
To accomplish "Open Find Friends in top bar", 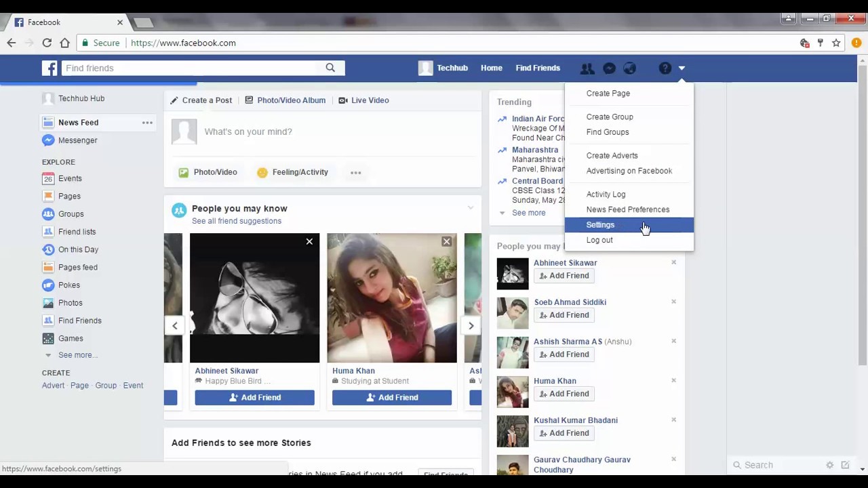I will (x=538, y=68).
